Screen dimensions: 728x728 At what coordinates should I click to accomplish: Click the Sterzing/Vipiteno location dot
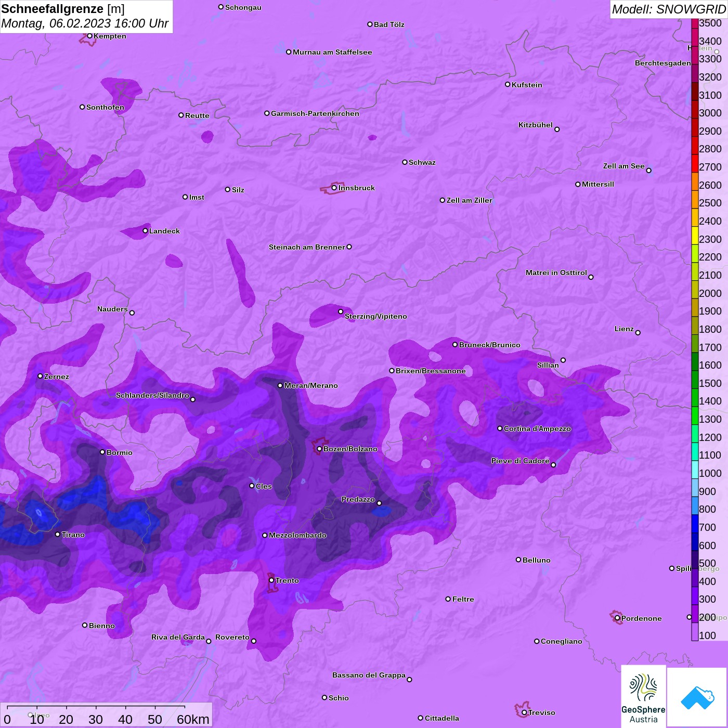[341, 312]
